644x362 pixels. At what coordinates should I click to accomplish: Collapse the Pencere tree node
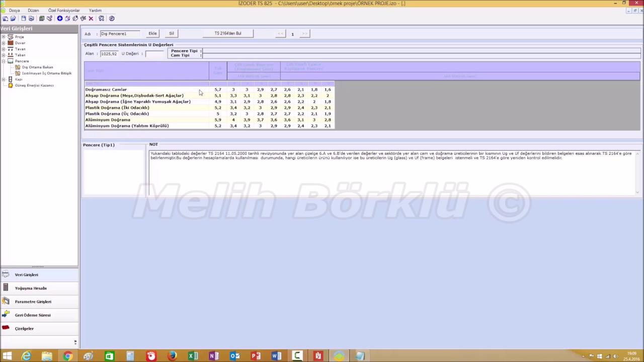tap(4, 61)
